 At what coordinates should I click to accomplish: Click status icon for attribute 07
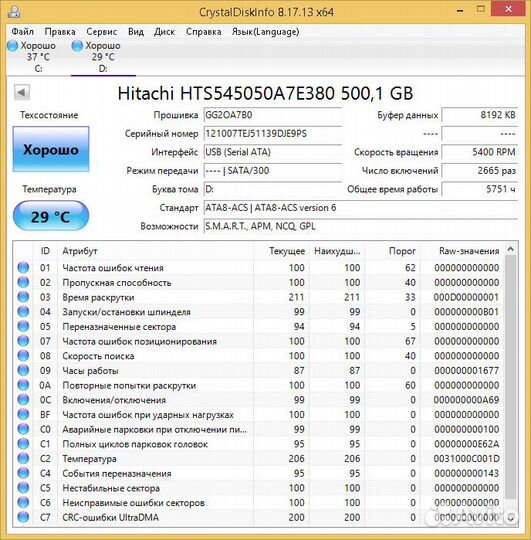coord(23,341)
